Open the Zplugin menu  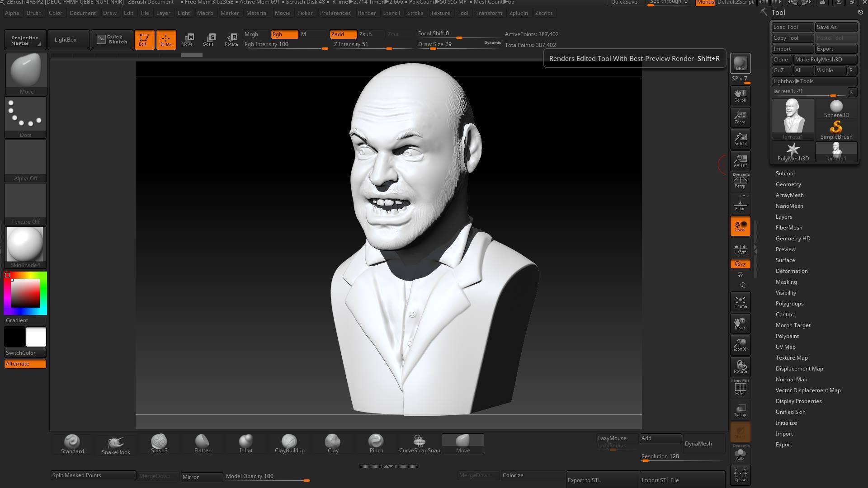coord(518,13)
